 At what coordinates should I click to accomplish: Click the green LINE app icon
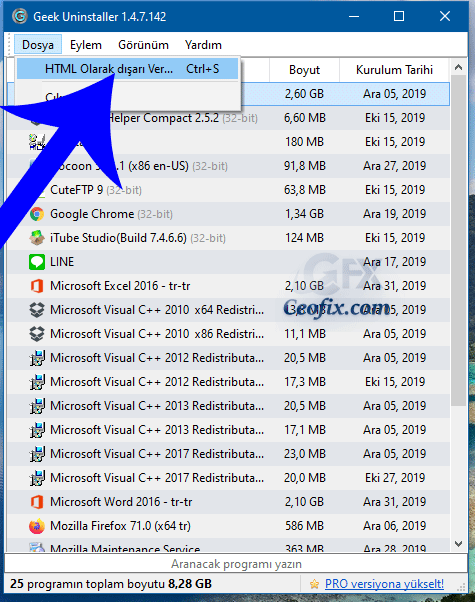tap(37, 262)
